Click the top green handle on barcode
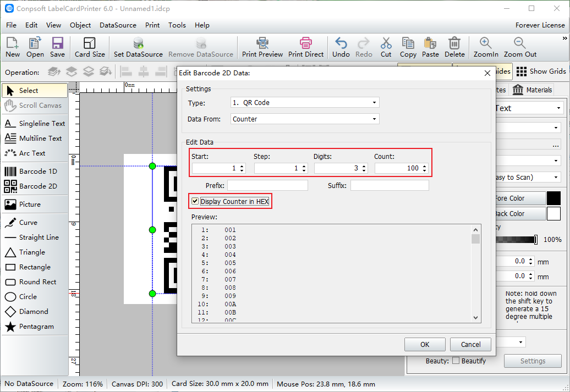 pos(152,166)
